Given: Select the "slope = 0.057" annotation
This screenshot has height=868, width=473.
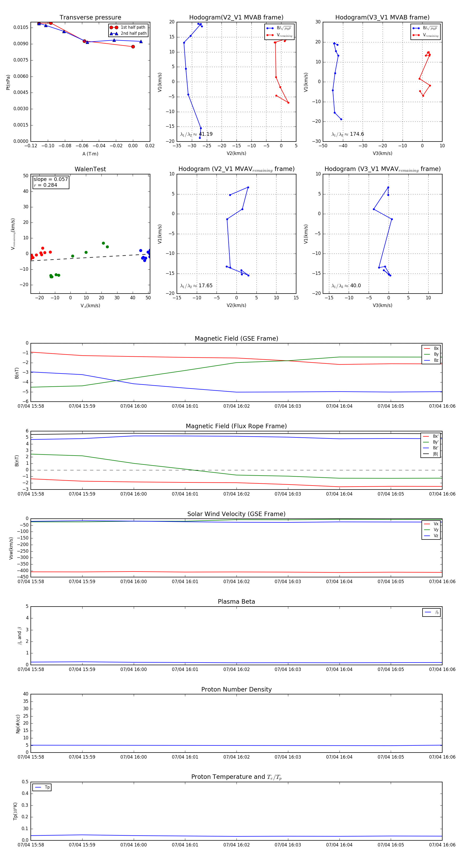Looking at the screenshot, I should 50,179.
